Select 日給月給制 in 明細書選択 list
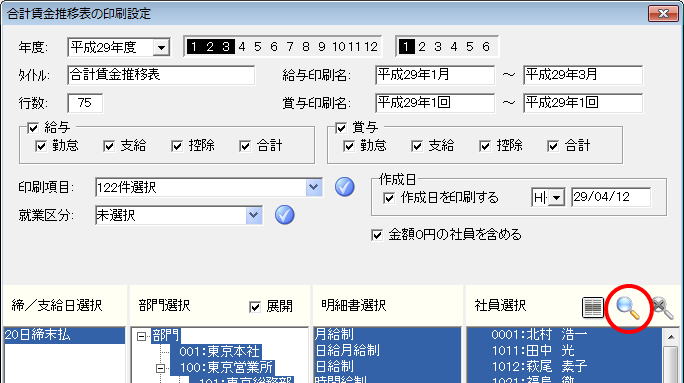This screenshot has height=383, width=684. point(387,350)
